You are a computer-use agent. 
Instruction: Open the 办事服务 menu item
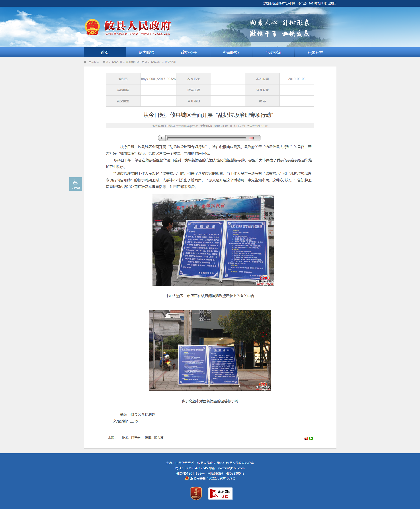pyautogui.click(x=231, y=52)
